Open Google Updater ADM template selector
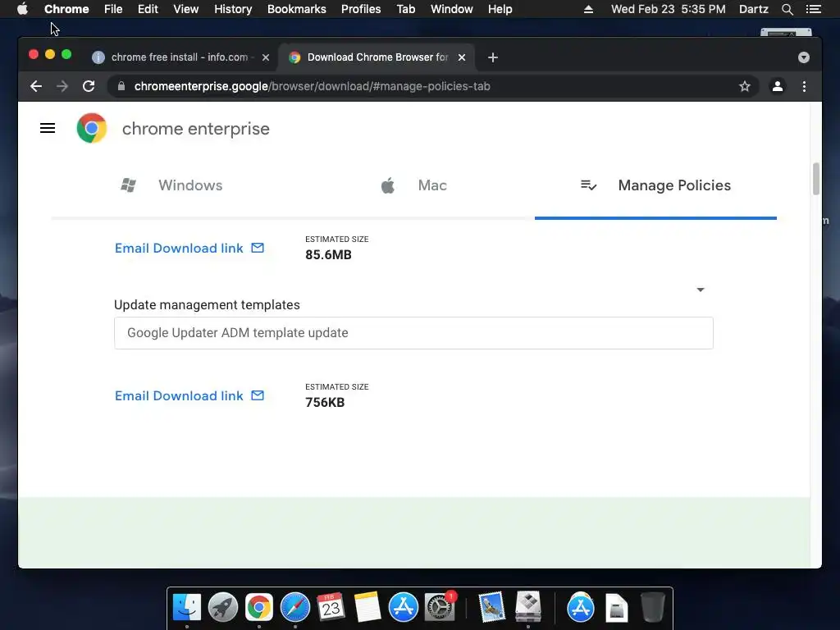The image size is (840, 630). coord(413,333)
